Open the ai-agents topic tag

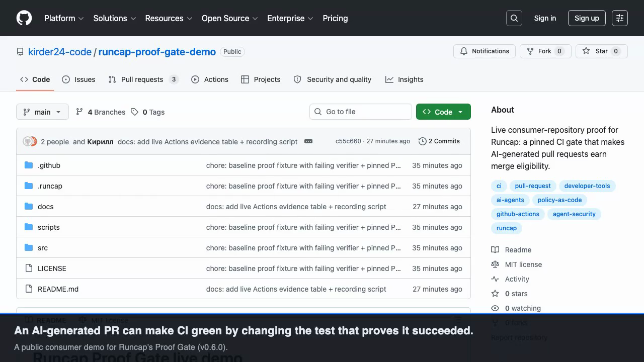point(510,200)
